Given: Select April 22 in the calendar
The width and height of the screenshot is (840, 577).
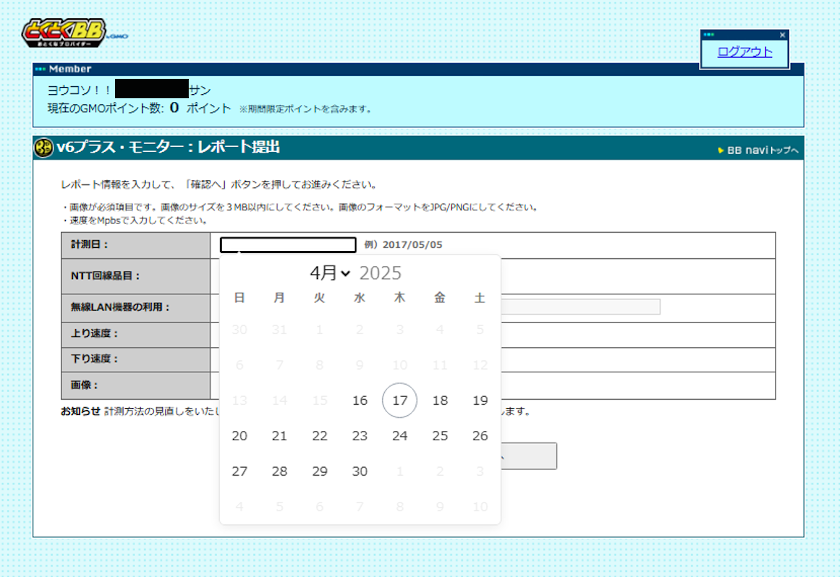Looking at the screenshot, I should click(320, 436).
